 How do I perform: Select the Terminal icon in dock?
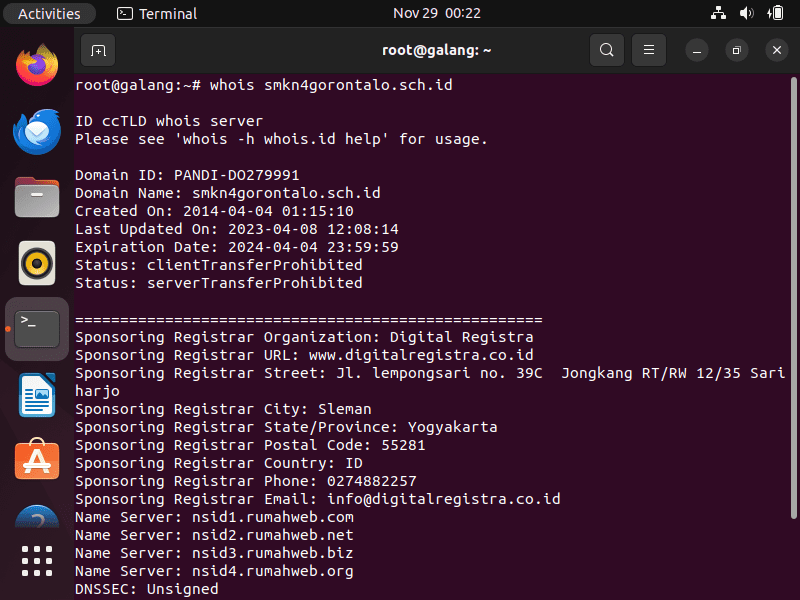(x=37, y=329)
